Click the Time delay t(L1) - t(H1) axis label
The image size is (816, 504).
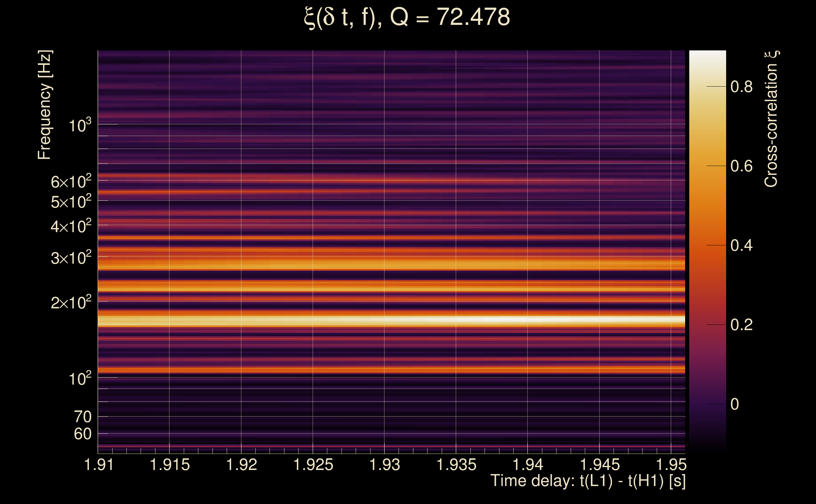(x=588, y=481)
